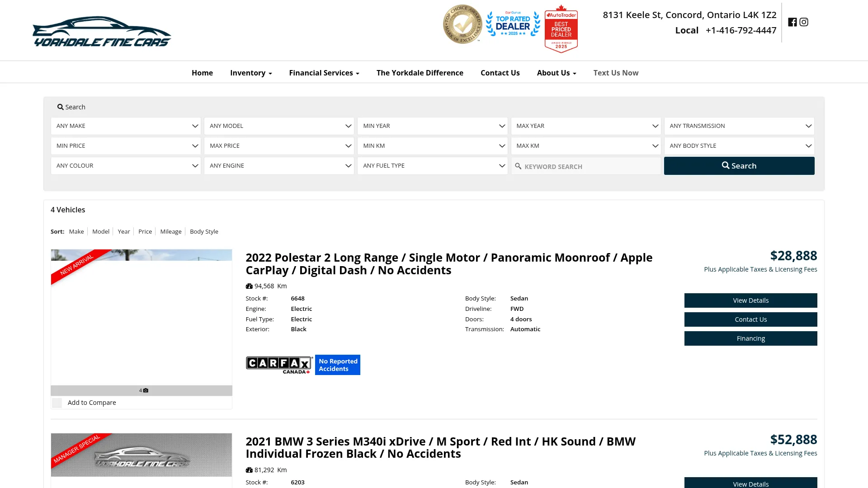Image resolution: width=868 pixels, height=488 pixels.
Task: Click the 4 Vehicles results count
Action: (68, 210)
